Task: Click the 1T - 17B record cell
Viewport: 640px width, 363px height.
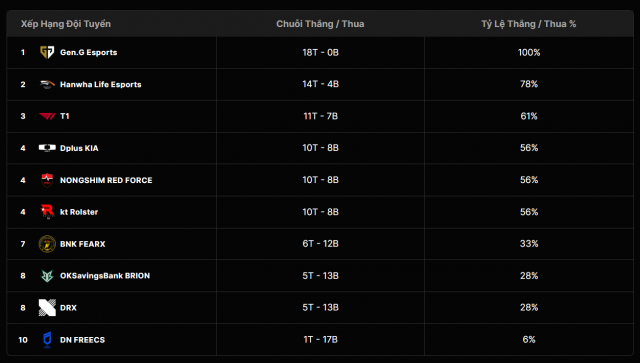Action: (320, 340)
